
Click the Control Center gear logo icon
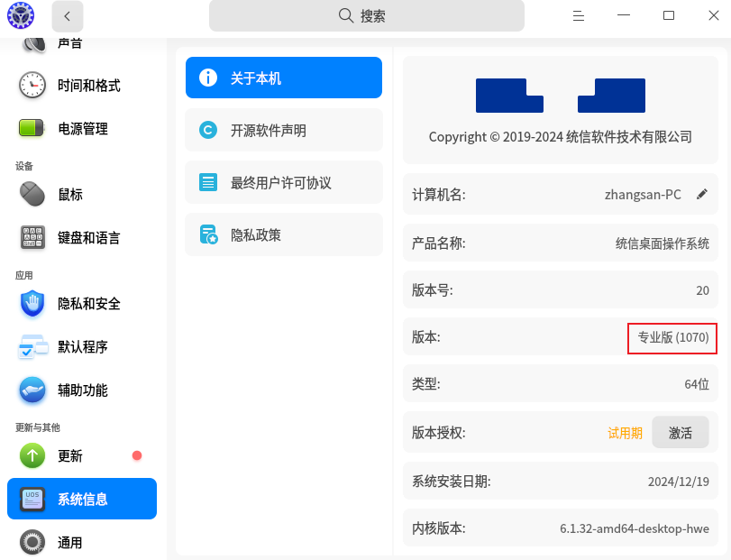21,15
